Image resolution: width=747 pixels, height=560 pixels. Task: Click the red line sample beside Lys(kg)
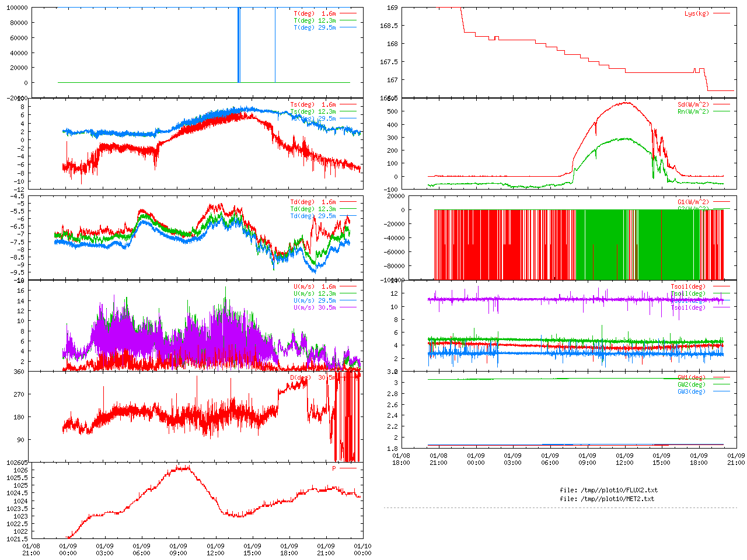(x=721, y=13)
